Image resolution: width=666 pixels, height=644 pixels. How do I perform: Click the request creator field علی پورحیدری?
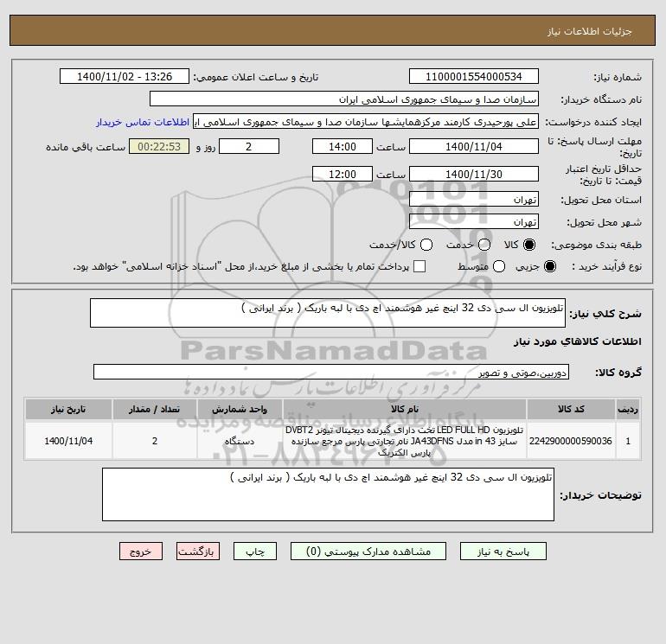(x=366, y=122)
